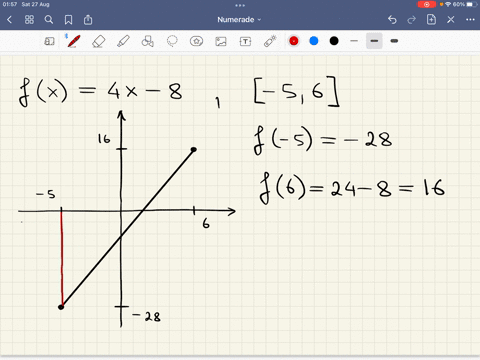Bookmark this page
The height and width of the screenshot is (360, 480).
click(x=68, y=20)
